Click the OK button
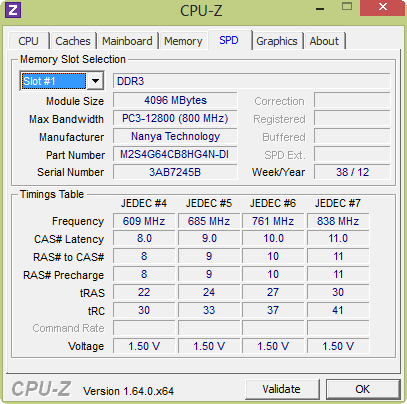Viewport: 407px width, 404px height. (363, 389)
